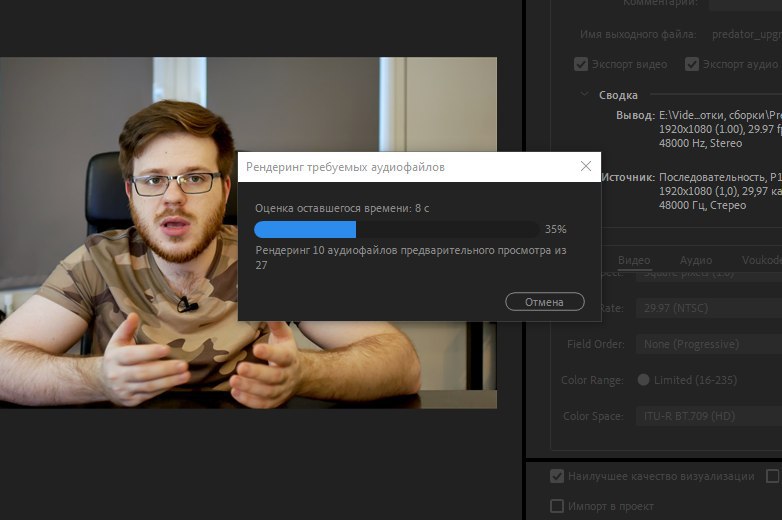Open the Аудио tab
This screenshot has width=782, height=520.
pos(696,260)
